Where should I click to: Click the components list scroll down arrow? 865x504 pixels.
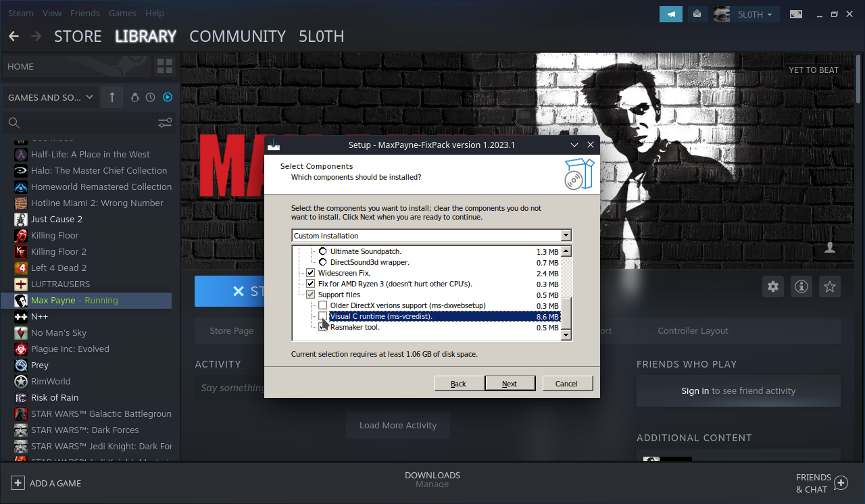[566, 335]
